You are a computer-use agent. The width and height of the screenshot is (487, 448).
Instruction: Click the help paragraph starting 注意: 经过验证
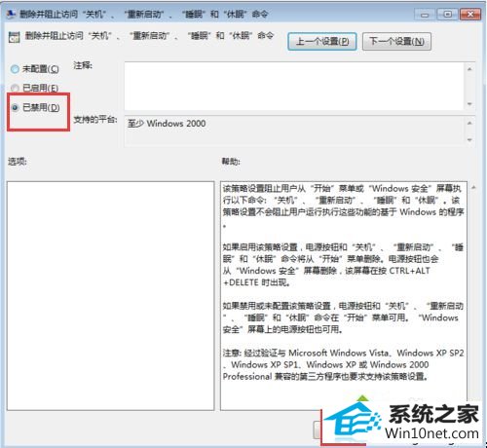(x=343, y=364)
